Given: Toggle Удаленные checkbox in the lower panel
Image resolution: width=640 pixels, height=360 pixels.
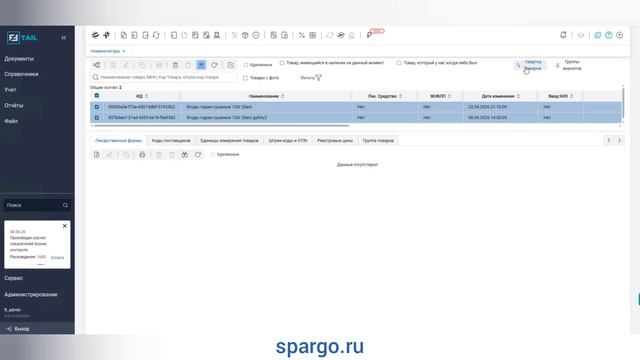Looking at the screenshot, I should [x=213, y=154].
